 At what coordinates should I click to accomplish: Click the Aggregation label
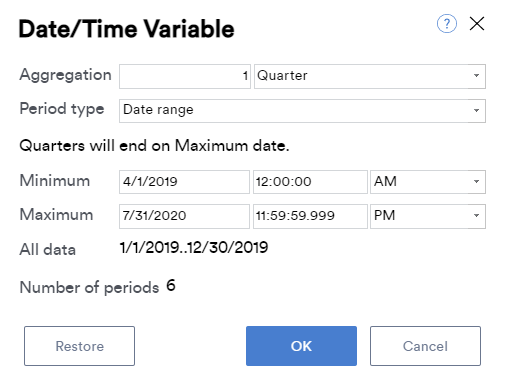(x=65, y=75)
